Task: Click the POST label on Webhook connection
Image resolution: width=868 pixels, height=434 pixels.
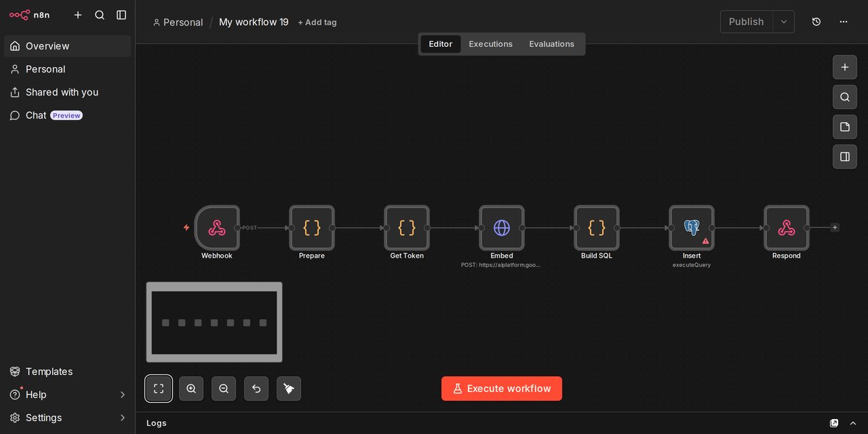Action: click(250, 228)
